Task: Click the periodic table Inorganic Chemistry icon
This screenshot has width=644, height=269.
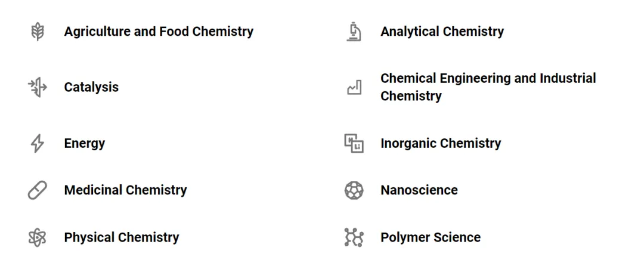Action: point(354,143)
